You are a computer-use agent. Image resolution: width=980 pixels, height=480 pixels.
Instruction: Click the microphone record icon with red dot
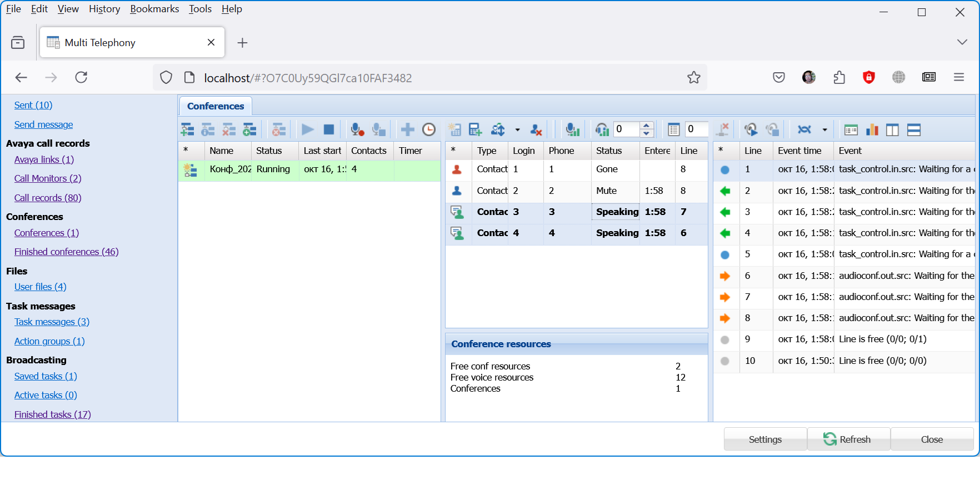357,130
